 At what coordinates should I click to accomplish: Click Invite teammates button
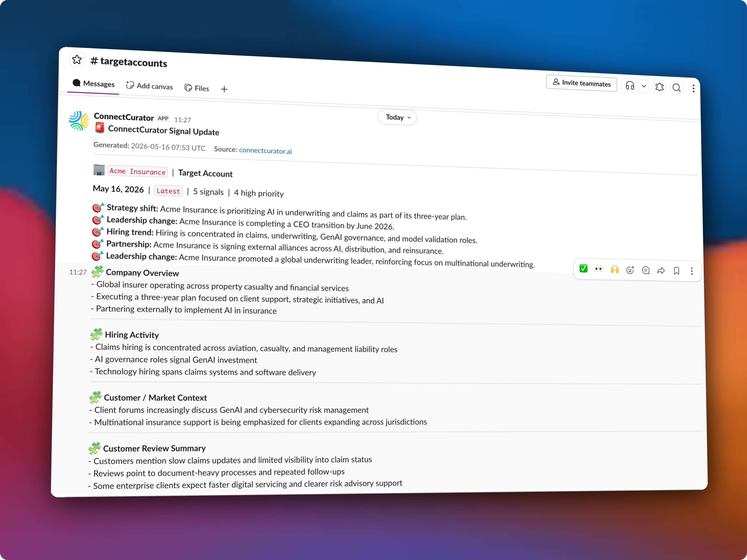581,83
